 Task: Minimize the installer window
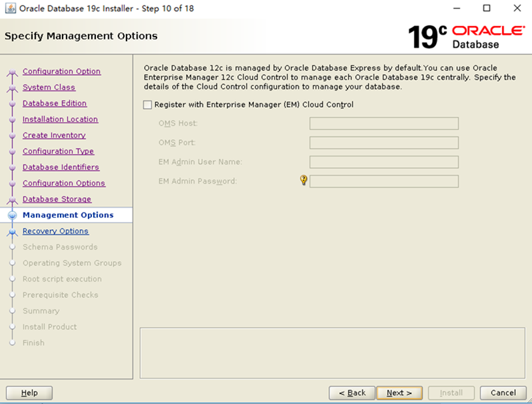pos(457,8)
